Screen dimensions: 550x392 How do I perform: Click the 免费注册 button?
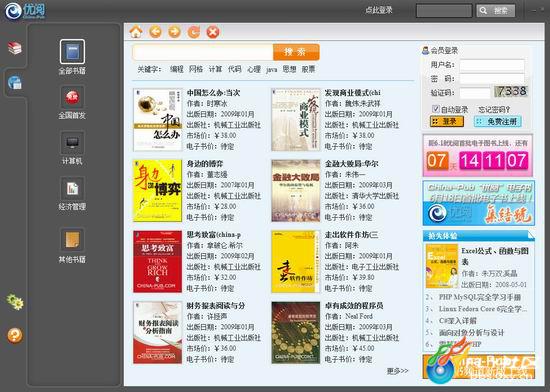[x=498, y=122]
